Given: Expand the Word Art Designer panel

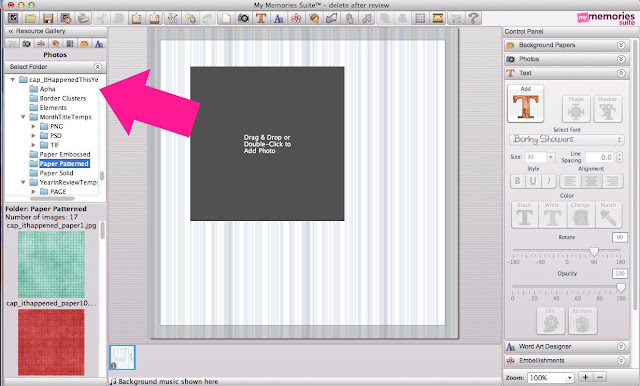Looking at the screenshot, I should coord(621,346).
